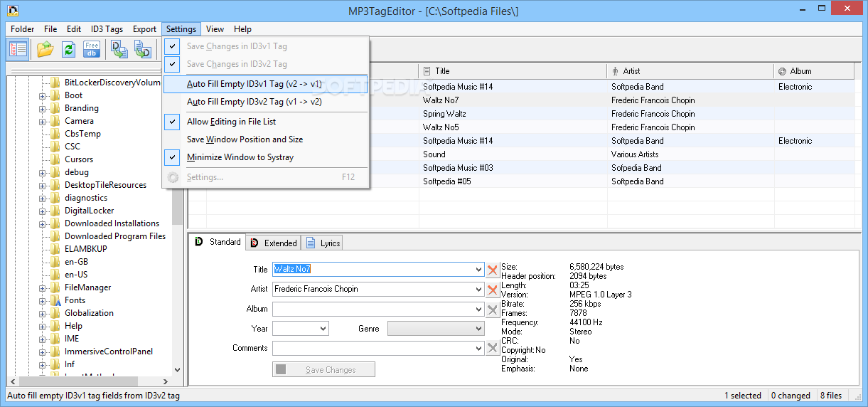Select the ImmersiveControlPanel folder
The height and width of the screenshot is (407, 868).
pyautogui.click(x=109, y=351)
